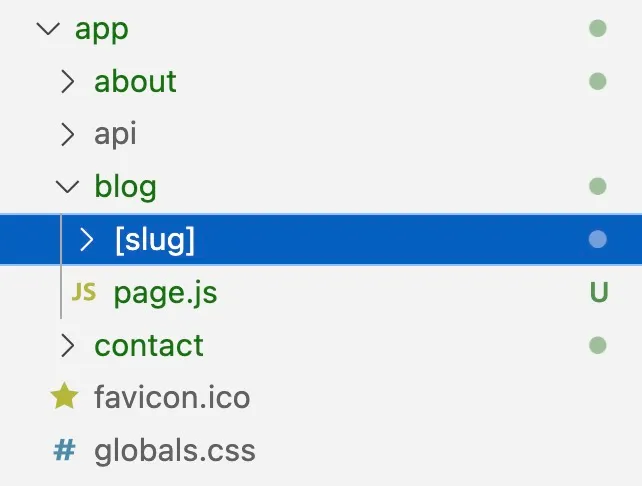642x486 pixels.
Task: Click the git status dot on contact row
Action: click(597, 345)
